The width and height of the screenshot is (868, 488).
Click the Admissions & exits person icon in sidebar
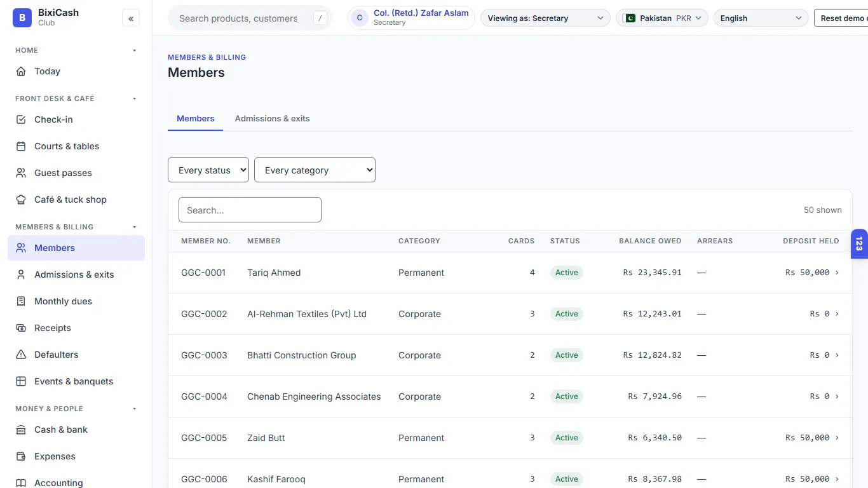[21, 274]
